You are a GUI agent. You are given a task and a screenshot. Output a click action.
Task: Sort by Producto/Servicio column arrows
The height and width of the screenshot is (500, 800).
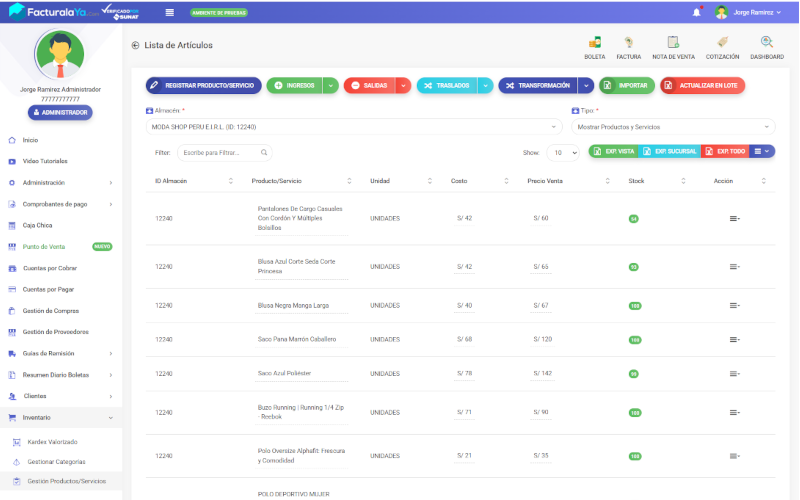(349, 181)
